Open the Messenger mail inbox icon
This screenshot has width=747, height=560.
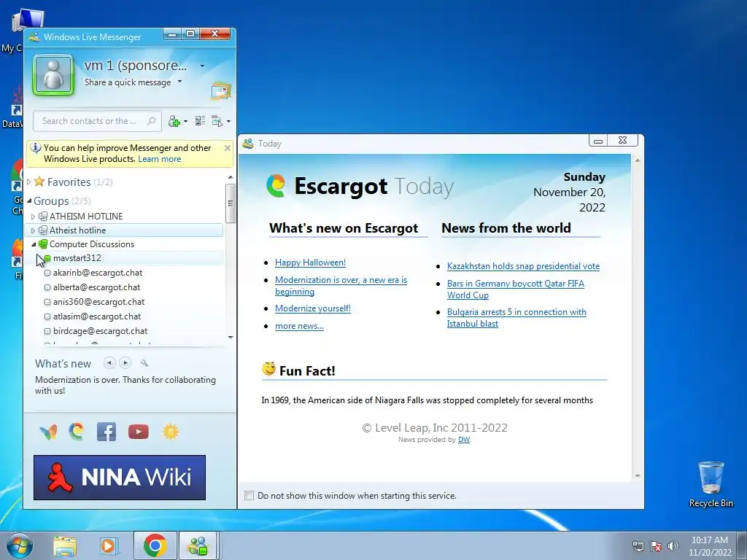221,90
